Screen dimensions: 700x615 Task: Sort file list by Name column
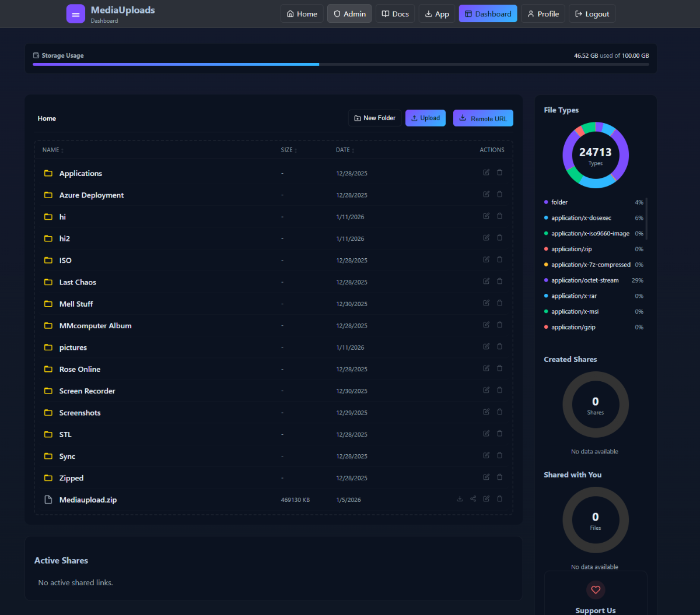pyautogui.click(x=52, y=150)
